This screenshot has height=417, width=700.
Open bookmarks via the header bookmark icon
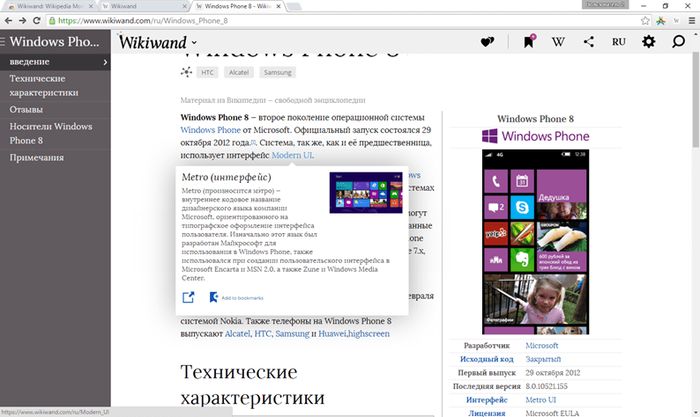coord(528,42)
